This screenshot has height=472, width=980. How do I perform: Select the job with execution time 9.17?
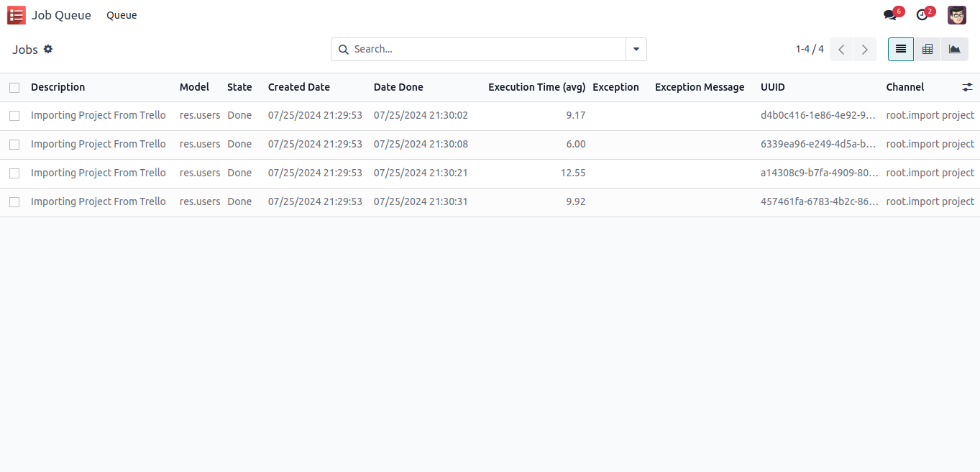pos(14,116)
